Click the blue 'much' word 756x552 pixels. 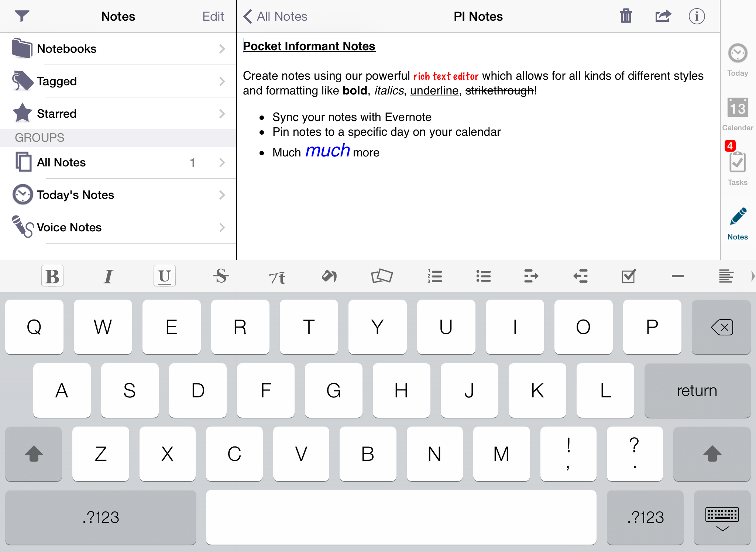(327, 151)
